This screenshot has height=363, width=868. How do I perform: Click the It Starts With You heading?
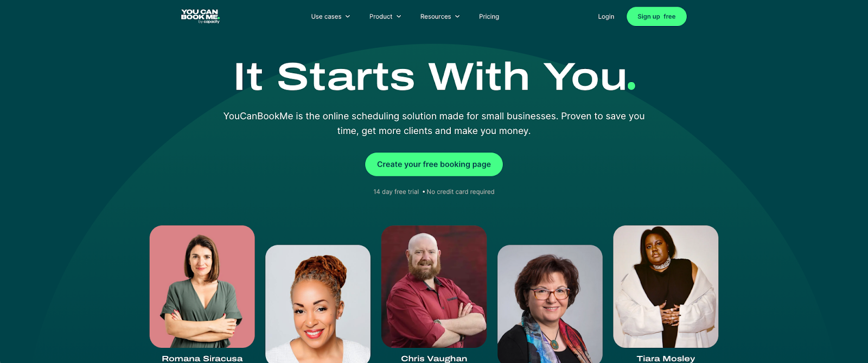(x=434, y=77)
